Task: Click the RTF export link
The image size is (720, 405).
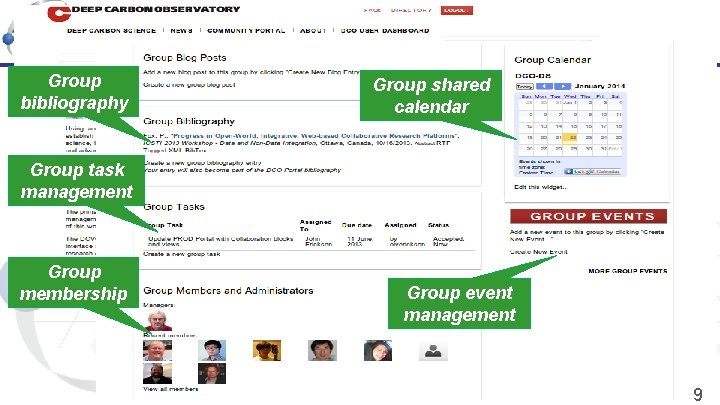Action: (443, 143)
